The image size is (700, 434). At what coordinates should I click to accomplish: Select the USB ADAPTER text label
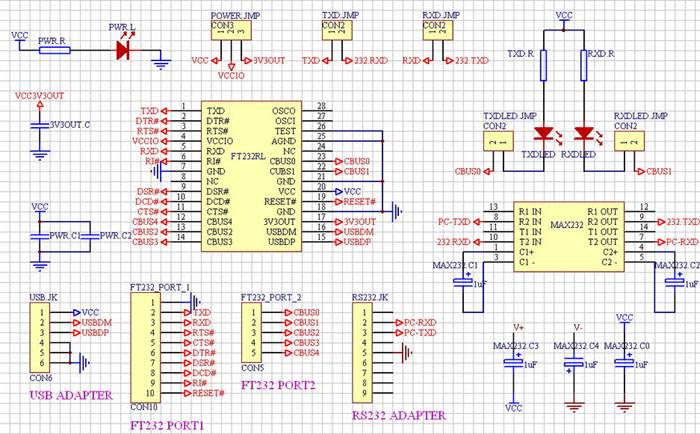[x=71, y=395]
